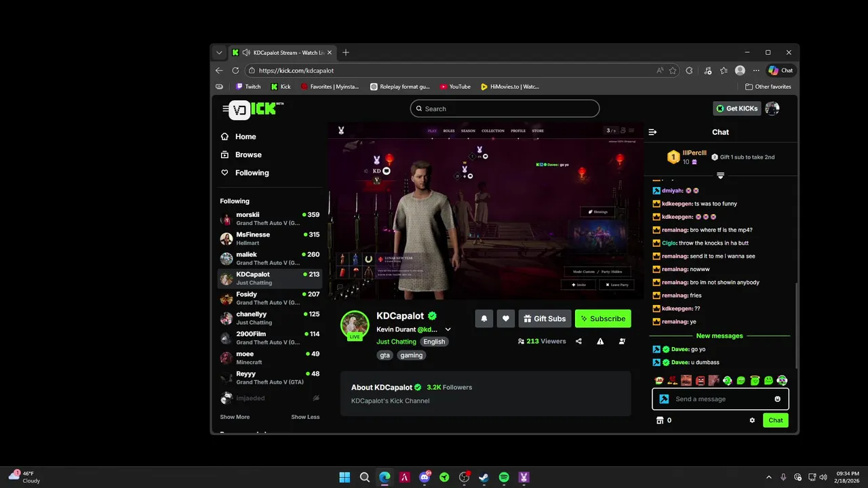Report the stream with the warning triangle icon

tap(600, 342)
